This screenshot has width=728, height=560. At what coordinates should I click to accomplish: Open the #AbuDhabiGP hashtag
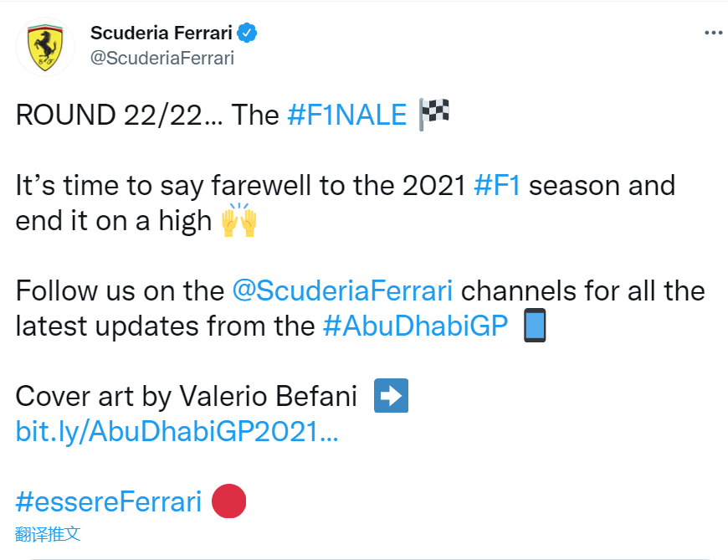415,326
